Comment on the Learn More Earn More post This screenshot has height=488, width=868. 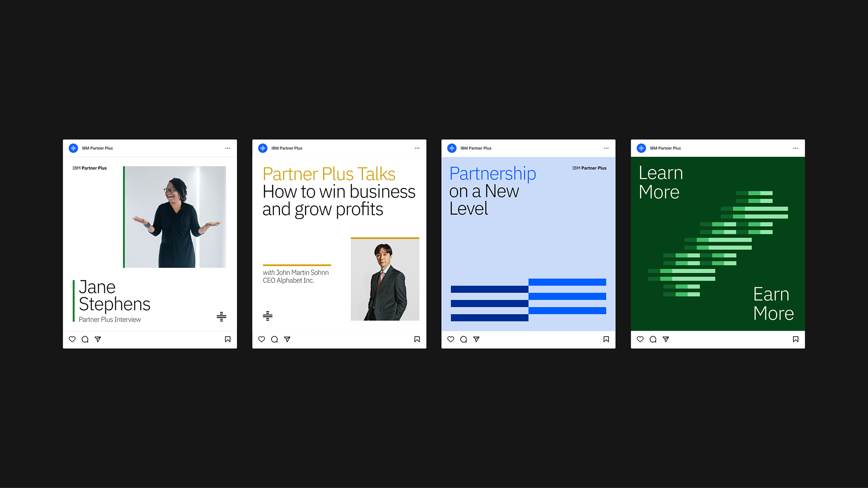point(653,339)
